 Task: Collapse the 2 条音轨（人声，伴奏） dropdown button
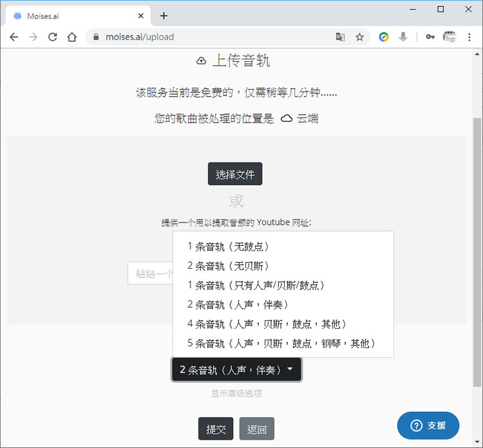pos(236,369)
